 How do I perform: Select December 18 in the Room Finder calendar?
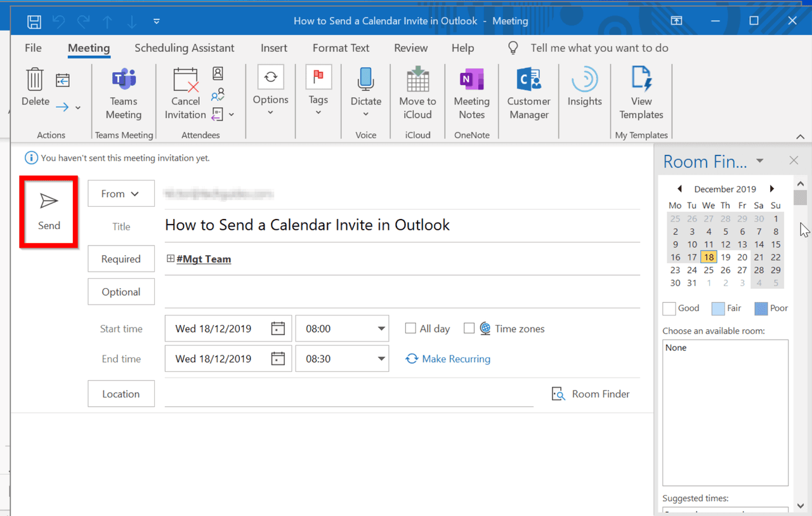(709, 257)
